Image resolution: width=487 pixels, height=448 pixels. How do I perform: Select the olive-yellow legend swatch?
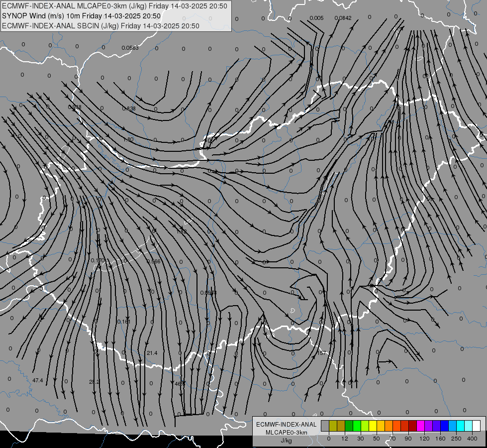click(x=333, y=426)
